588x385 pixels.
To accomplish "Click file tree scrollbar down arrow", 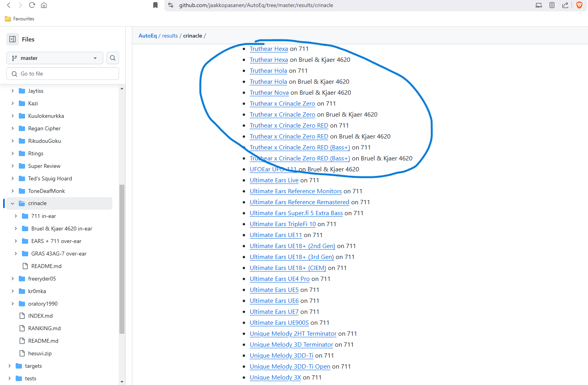I will (122, 381).
